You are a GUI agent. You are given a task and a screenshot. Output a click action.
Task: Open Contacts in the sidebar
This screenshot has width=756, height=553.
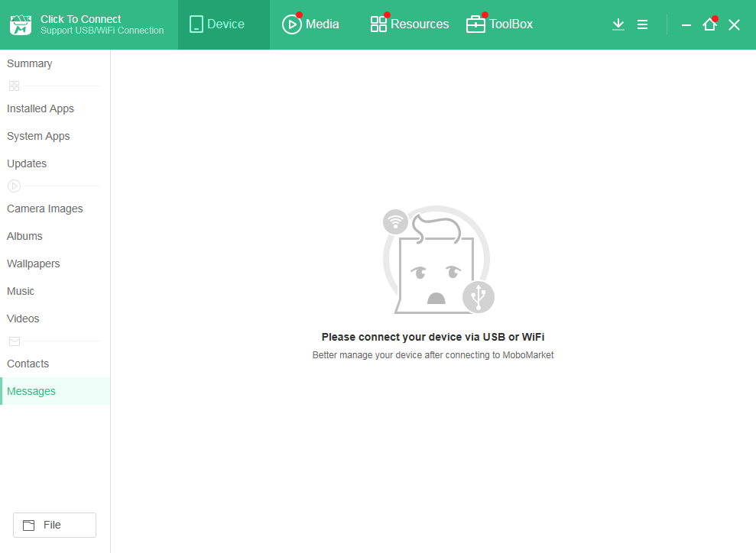28,364
